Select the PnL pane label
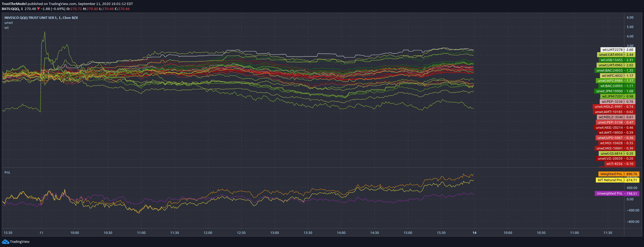This screenshot has width=644, height=247. click(7, 173)
